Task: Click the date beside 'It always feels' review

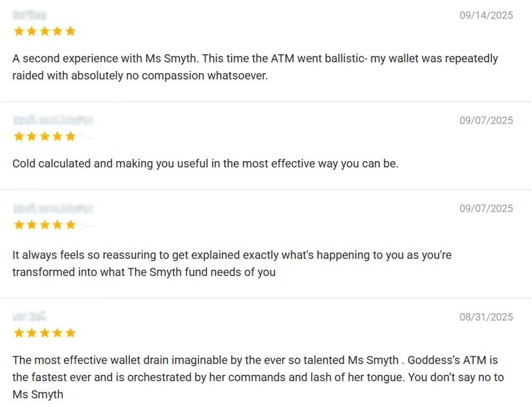Action: coord(486,208)
